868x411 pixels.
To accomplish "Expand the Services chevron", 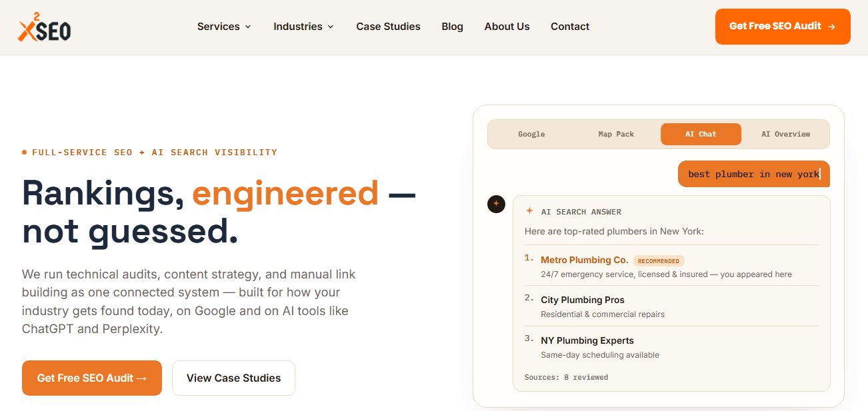I will 248,27.
